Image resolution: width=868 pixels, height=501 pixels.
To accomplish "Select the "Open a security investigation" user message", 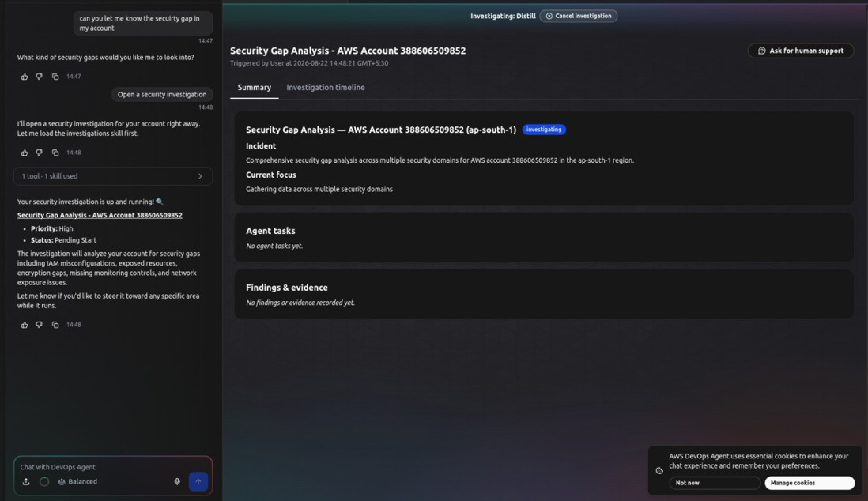I will (x=161, y=95).
